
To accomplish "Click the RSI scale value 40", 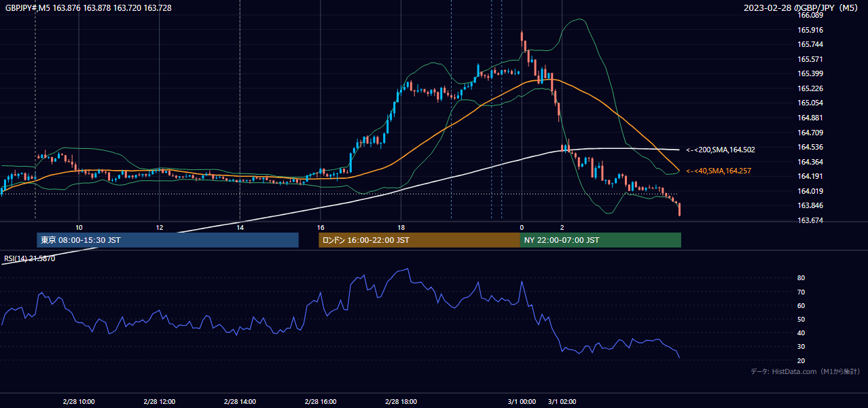I will 801,333.
